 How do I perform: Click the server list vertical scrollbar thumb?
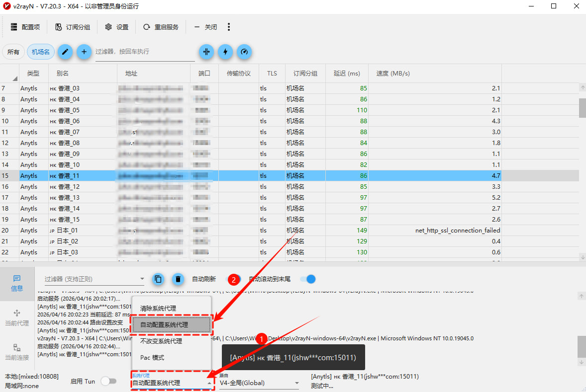coord(582,108)
